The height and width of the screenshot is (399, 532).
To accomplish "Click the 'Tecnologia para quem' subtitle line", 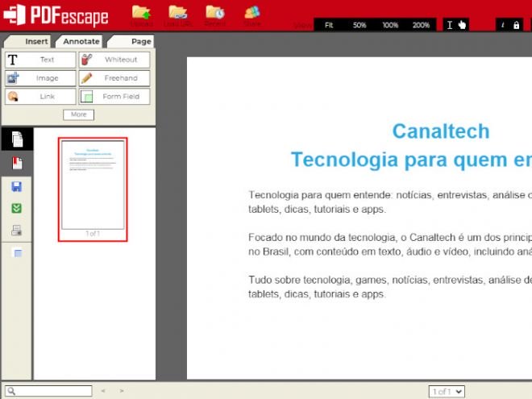I will coord(411,160).
